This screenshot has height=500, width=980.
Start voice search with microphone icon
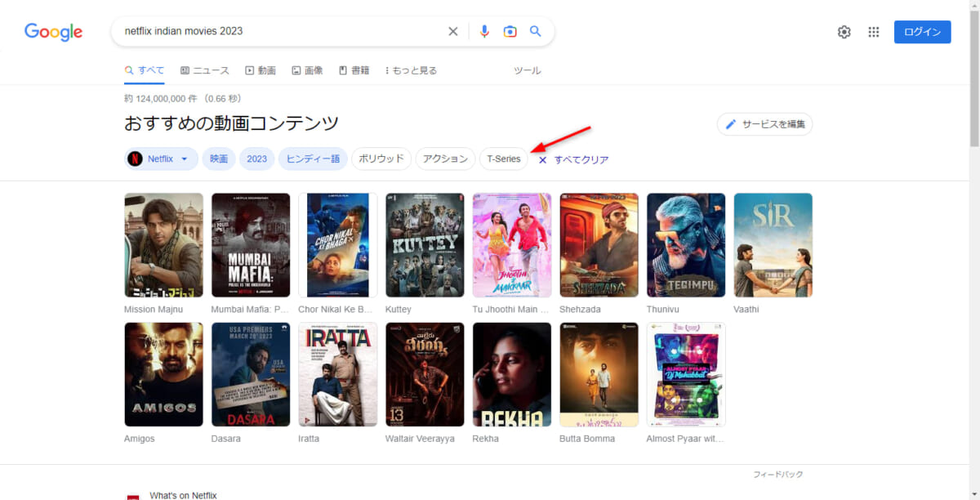click(484, 32)
